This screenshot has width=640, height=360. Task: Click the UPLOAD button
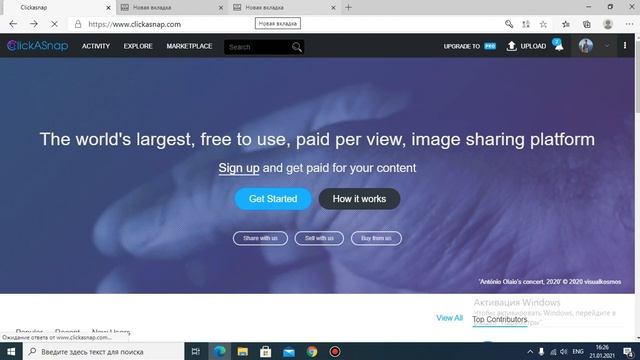[x=526, y=46]
